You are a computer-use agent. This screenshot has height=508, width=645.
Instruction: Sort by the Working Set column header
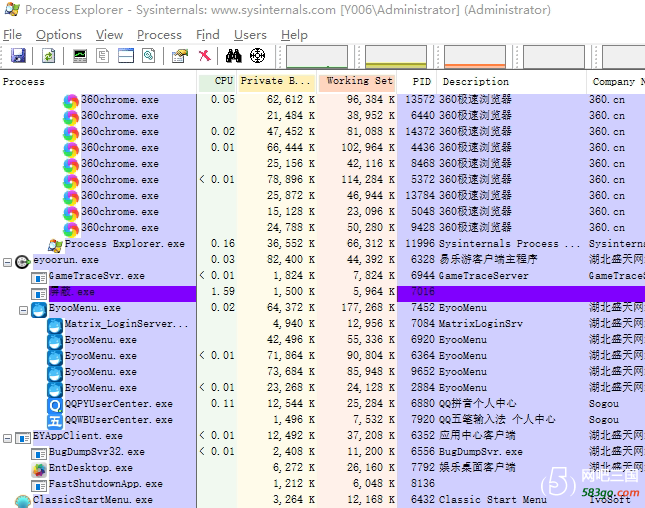point(357,81)
